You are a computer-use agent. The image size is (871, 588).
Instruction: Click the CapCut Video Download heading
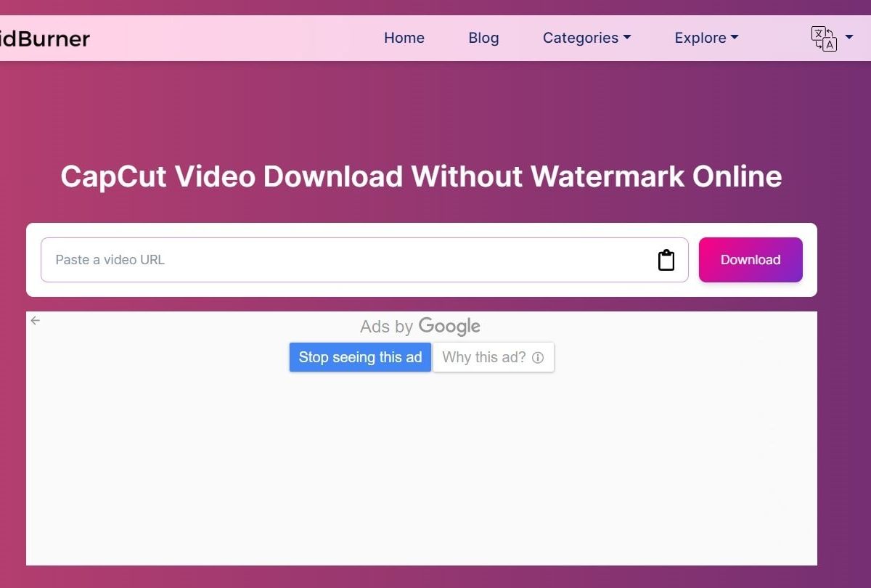(421, 176)
